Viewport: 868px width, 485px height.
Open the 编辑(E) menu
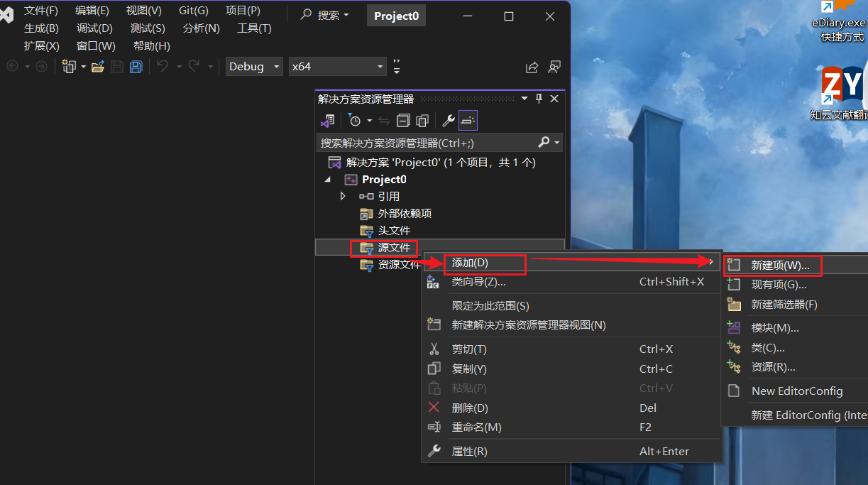pos(92,11)
